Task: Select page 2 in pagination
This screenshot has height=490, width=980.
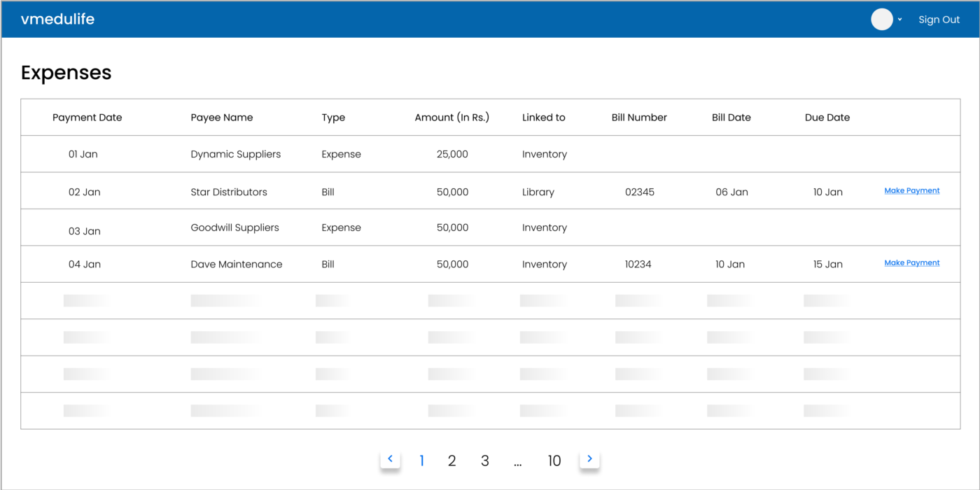Action: (451, 461)
